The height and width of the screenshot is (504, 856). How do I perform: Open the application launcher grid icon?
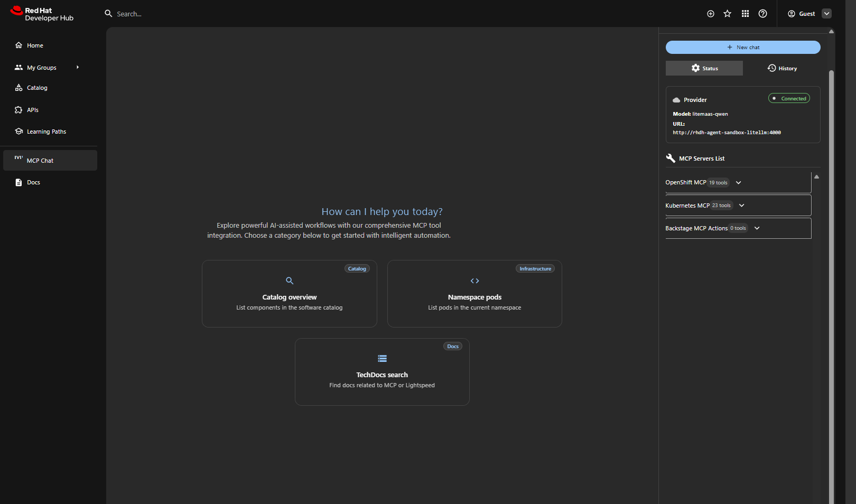745,14
